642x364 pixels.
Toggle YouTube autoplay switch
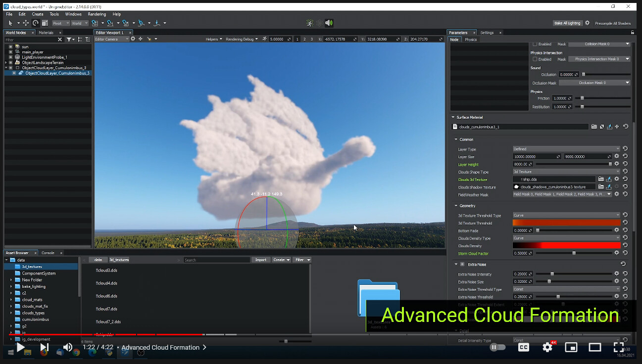pyautogui.click(x=497, y=347)
